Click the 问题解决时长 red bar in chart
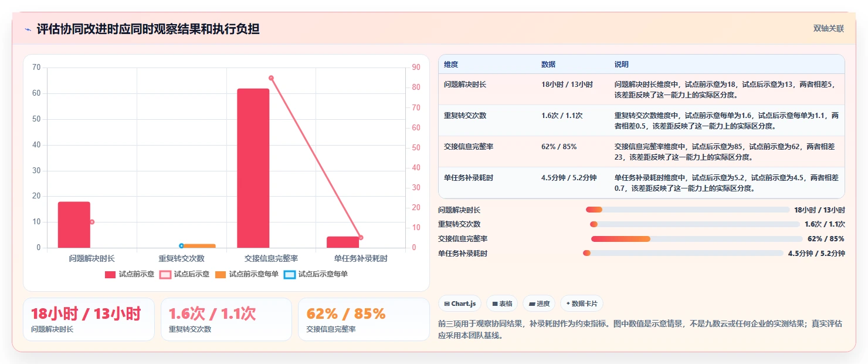The image size is (868, 364). pos(74,225)
